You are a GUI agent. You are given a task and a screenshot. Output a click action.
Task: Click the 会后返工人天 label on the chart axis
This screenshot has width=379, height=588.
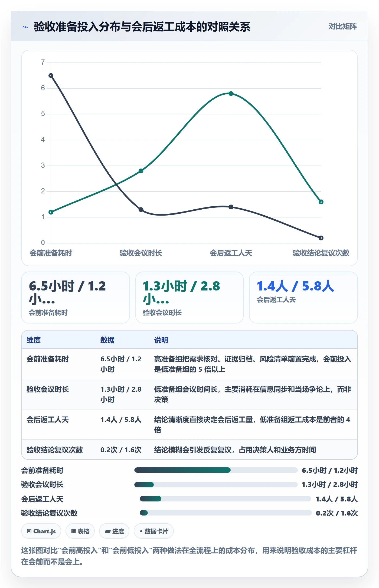tap(231, 253)
